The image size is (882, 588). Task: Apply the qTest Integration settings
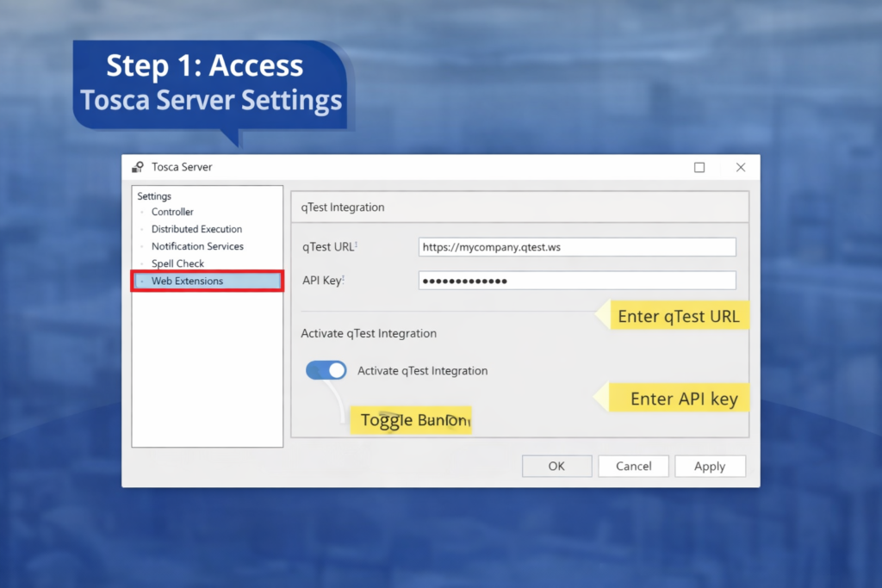click(710, 466)
